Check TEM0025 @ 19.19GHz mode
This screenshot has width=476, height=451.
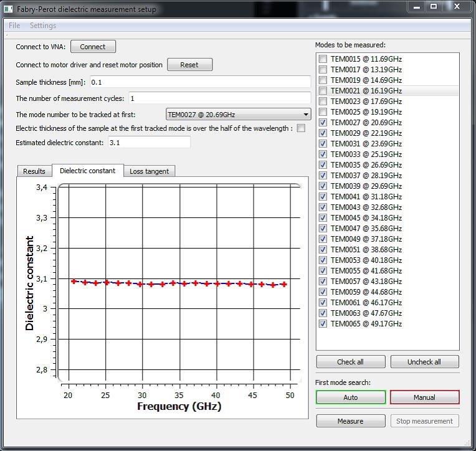[323, 112]
